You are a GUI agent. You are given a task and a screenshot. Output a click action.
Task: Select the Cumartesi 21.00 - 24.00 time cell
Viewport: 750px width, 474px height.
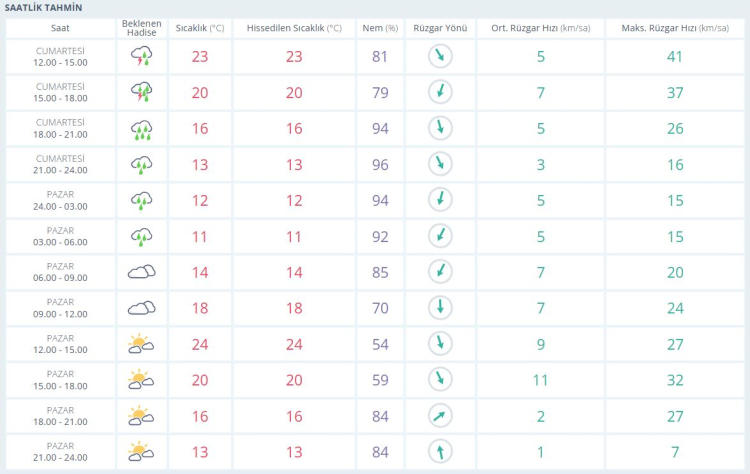pos(60,165)
